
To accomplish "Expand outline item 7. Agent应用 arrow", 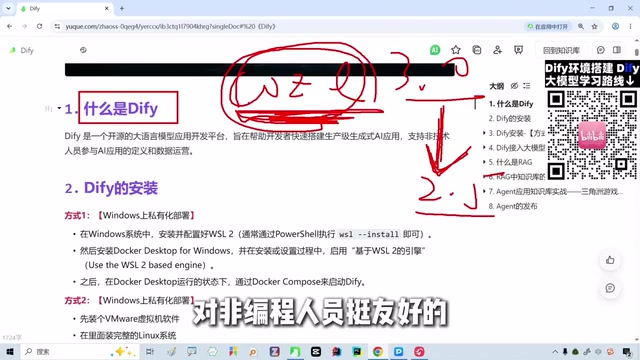I will [484, 191].
